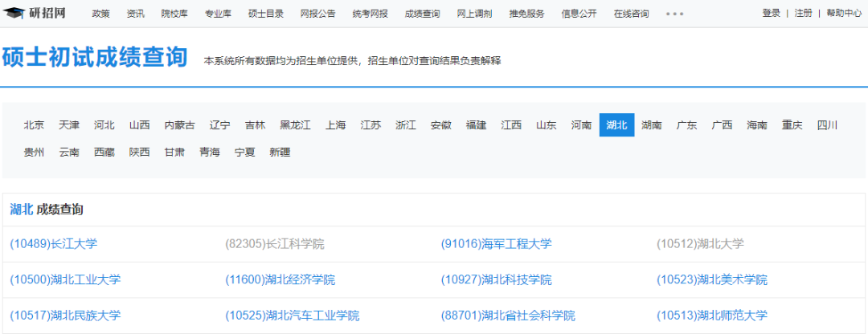Go to 统考网报 page
The height and width of the screenshot is (334, 868).
pos(370,14)
